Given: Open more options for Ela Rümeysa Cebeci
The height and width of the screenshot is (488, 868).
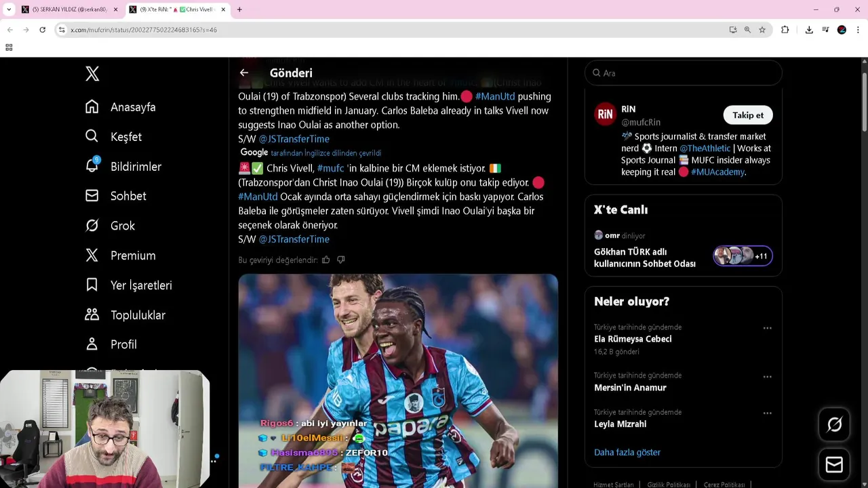Looking at the screenshot, I should pos(767,328).
